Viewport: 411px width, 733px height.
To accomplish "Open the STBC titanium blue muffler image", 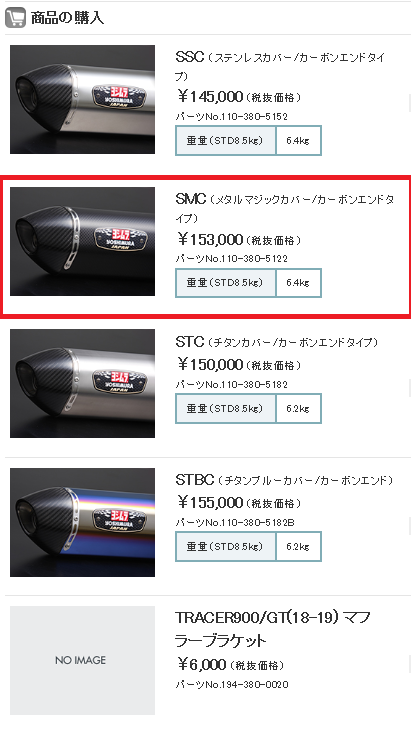I will [82, 522].
